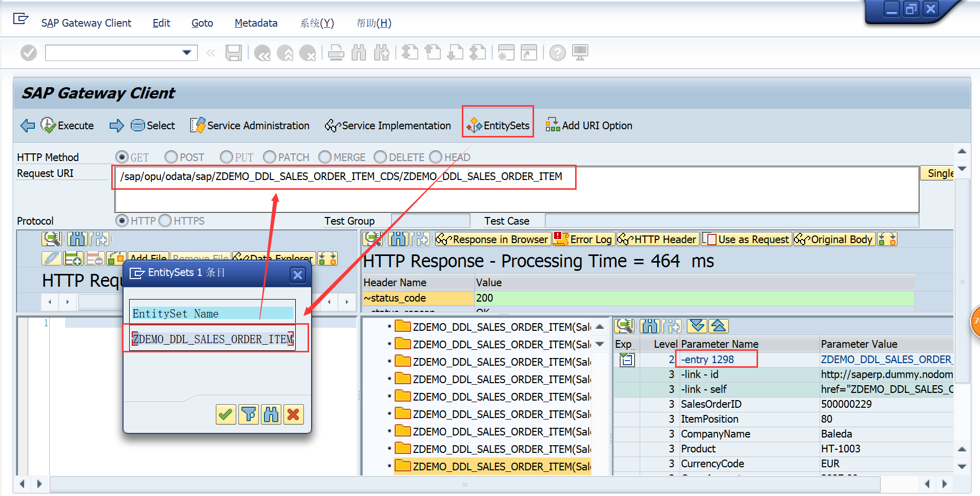Click the green checkmark Enter icon

pyautogui.click(x=29, y=52)
